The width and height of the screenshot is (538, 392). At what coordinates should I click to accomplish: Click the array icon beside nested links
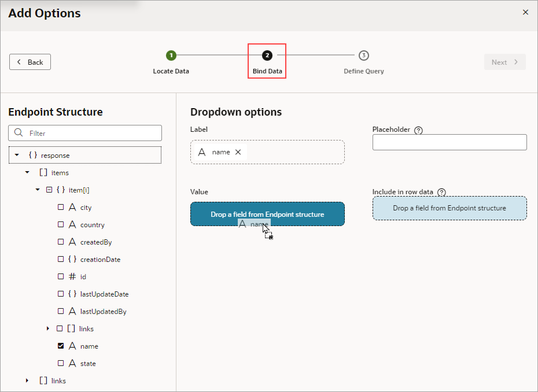[71, 328]
